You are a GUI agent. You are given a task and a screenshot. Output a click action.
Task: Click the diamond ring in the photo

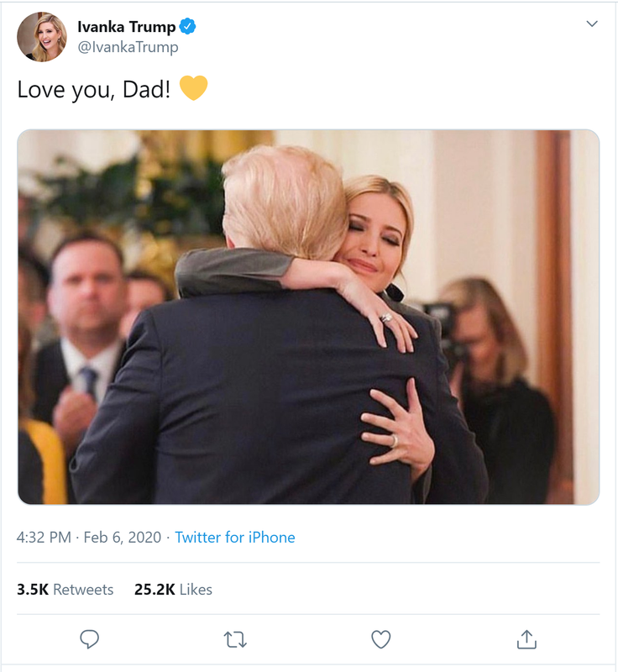[x=387, y=318]
